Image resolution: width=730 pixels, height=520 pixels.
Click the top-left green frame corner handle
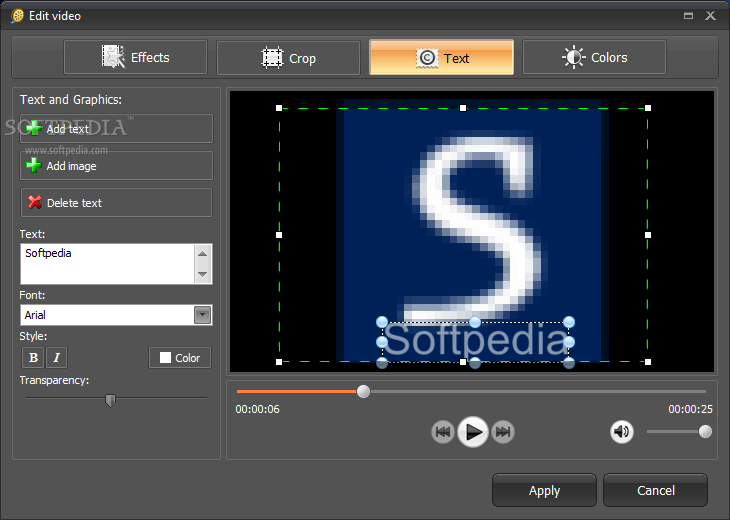(279, 108)
